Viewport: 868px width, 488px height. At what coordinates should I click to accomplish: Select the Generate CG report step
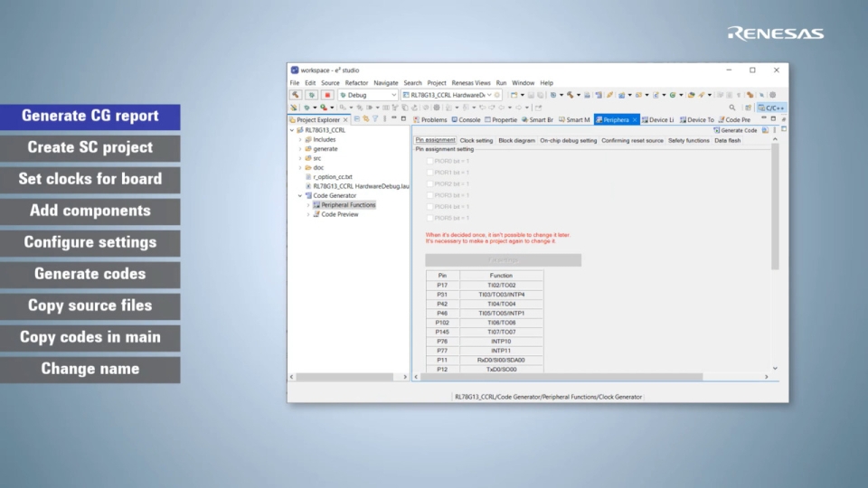(90, 117)
